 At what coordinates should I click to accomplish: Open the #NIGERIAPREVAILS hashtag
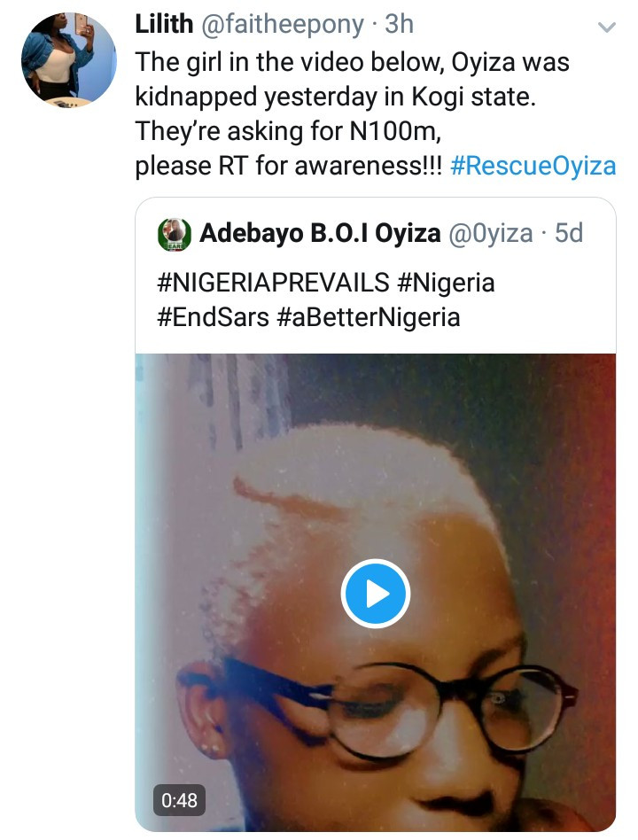point(273,283)
